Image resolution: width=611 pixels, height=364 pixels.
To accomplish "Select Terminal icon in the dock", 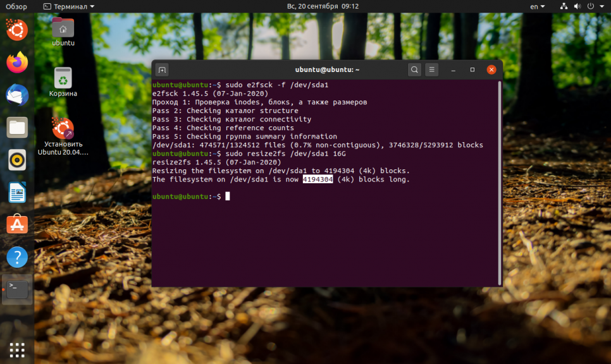I will tap(16, 289).
